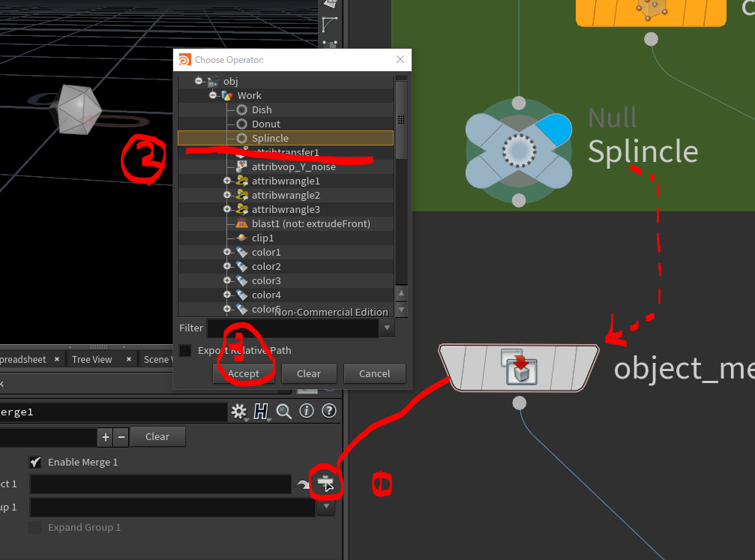
Task: Add a merge entry with plus button
Action: click(106, 437)
